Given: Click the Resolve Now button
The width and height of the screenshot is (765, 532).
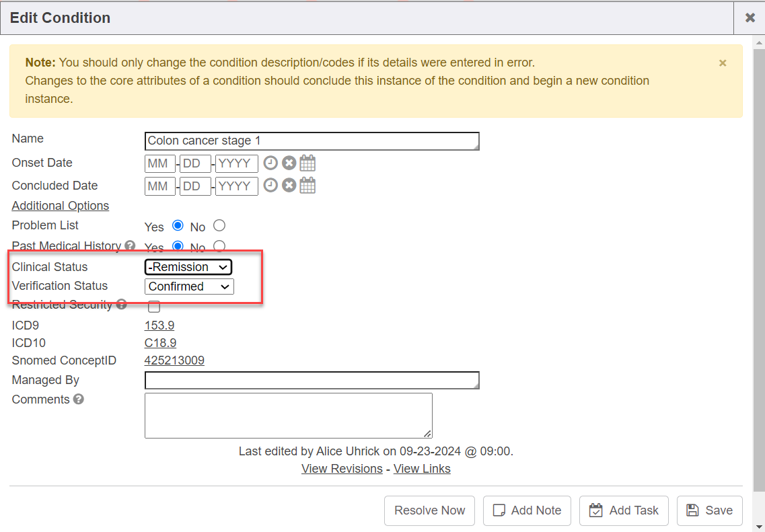Looking at the screenshot, I should pyautogui.click(x=429, y=510).
